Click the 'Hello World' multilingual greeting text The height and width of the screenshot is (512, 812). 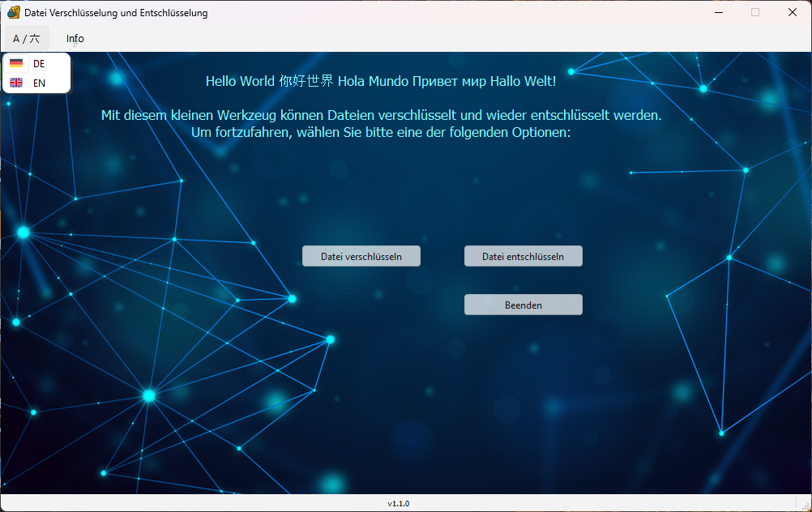point(381,81)
